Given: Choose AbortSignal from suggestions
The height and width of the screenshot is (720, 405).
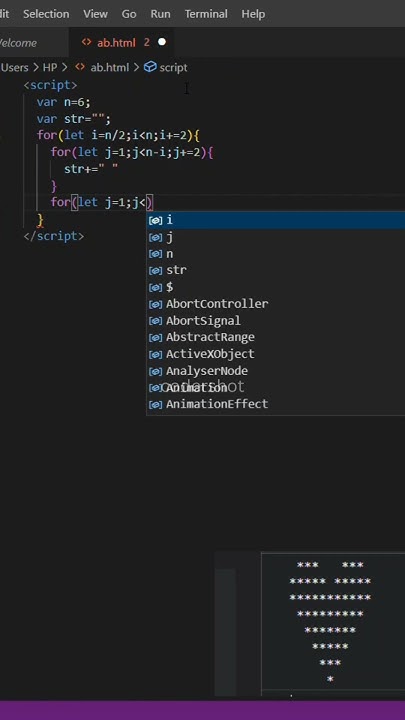Looking at the screenshot, I should [x=276, y=321].
